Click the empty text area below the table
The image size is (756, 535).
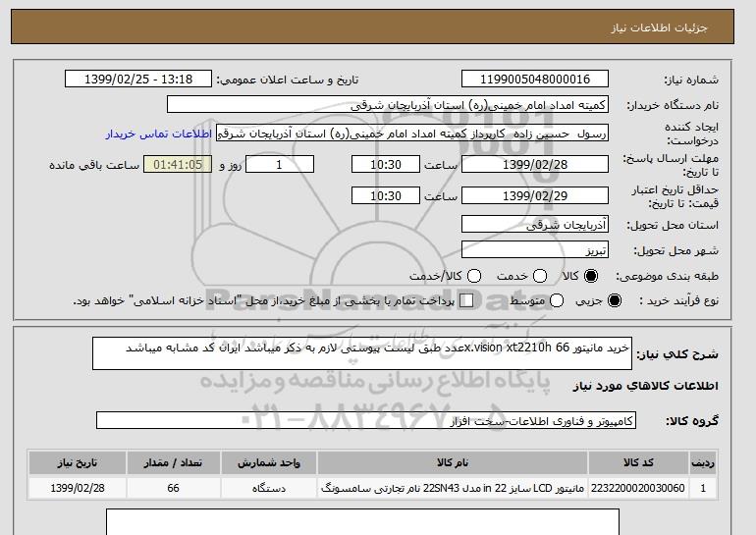click(x=362, y=522)
